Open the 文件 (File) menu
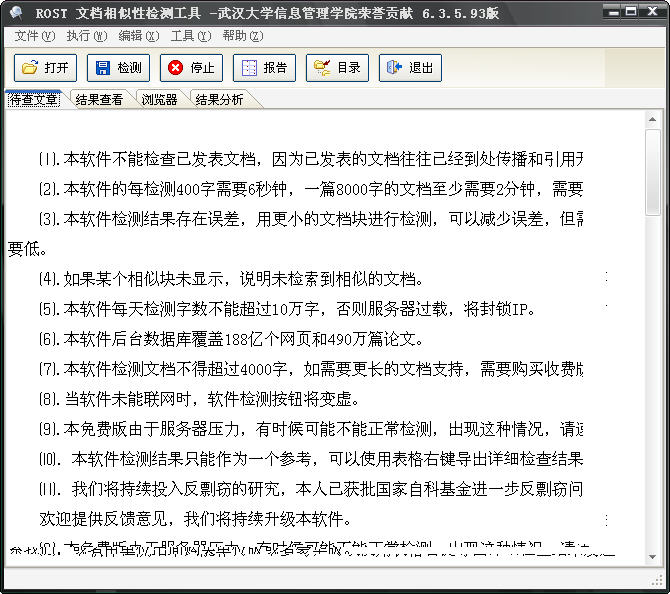The height and width of the screenshot is (594, 670). [x=33, y=35]
